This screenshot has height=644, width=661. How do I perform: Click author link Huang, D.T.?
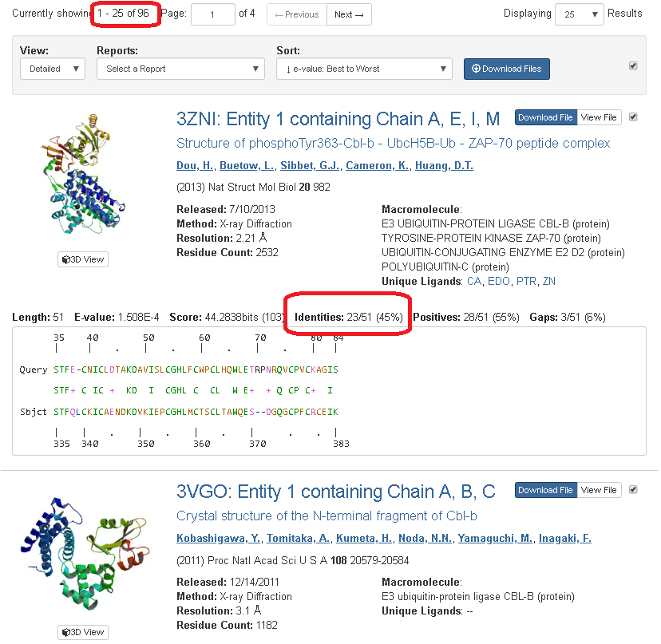click(444, 166)
